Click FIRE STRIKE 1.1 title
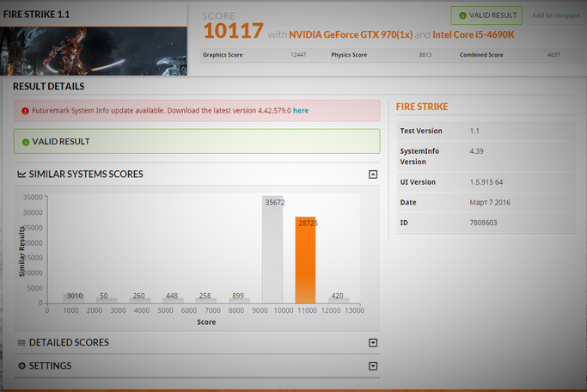The width and height of the screenshot is (587, 392). click(36, 15)
